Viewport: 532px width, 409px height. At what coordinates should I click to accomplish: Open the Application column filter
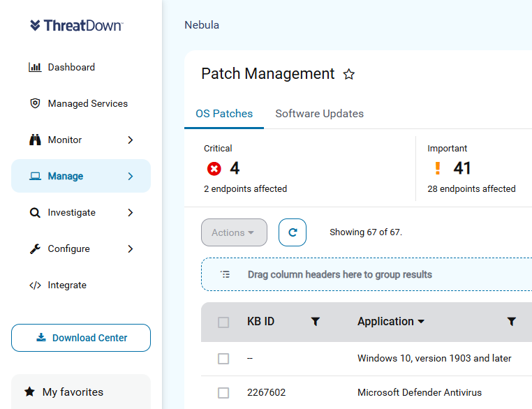click(x=511, y=322)
